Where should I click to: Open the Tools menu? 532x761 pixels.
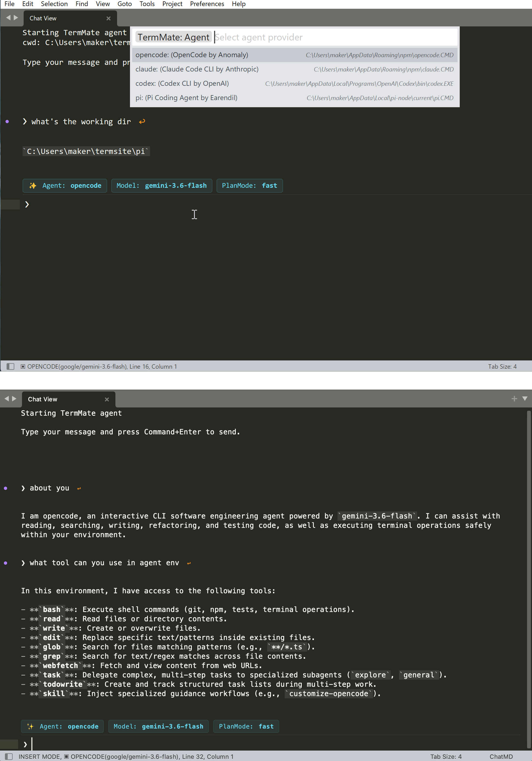point(147,4)
